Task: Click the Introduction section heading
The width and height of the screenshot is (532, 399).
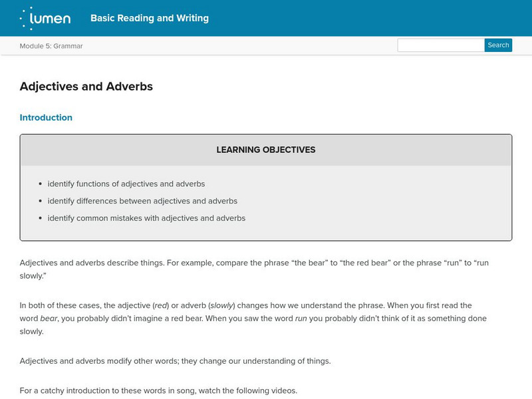Action: (x=46, y=118)
